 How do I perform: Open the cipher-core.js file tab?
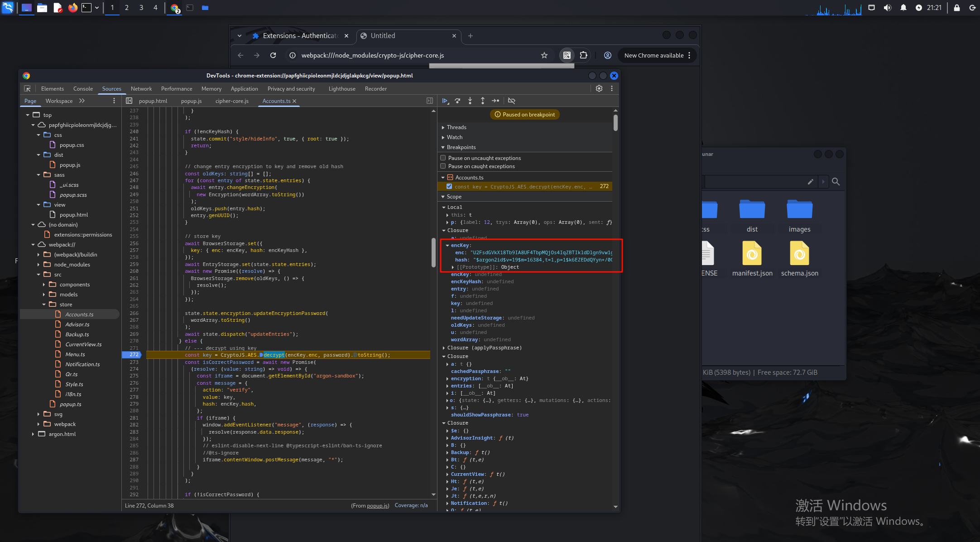[x=232, y=101]
